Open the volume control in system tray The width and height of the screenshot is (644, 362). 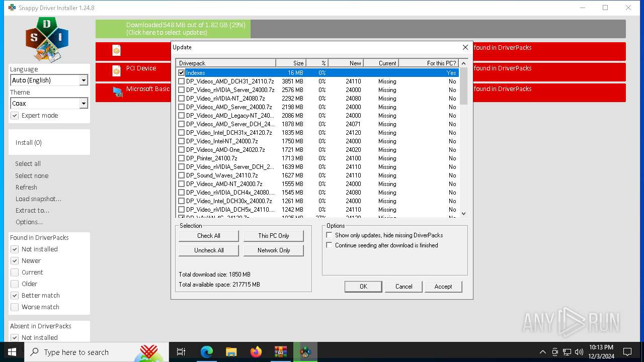pyautogui.click(x=579, y=352)
